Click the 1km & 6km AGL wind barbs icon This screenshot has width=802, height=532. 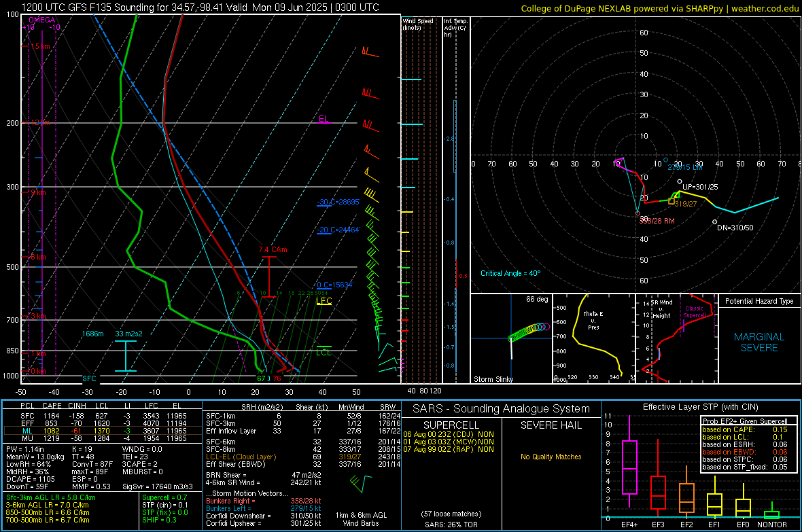tap(361, 484)
